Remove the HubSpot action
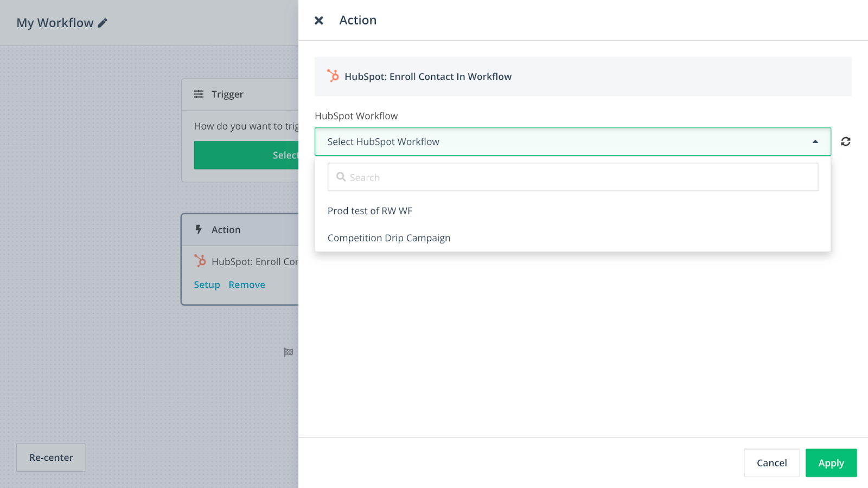868x488 pixels. click(247, 285)
